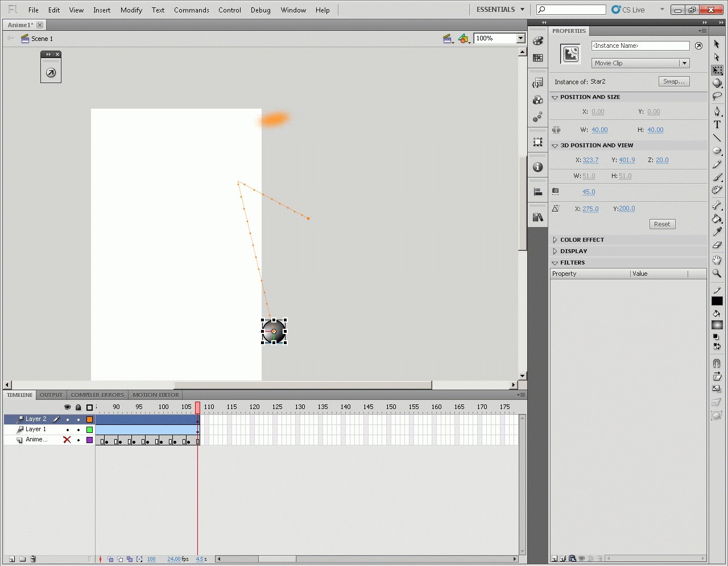This screenshot has width=728, height=566.
Task: Expand the Color Effect section
Action: tap(582, 240)
